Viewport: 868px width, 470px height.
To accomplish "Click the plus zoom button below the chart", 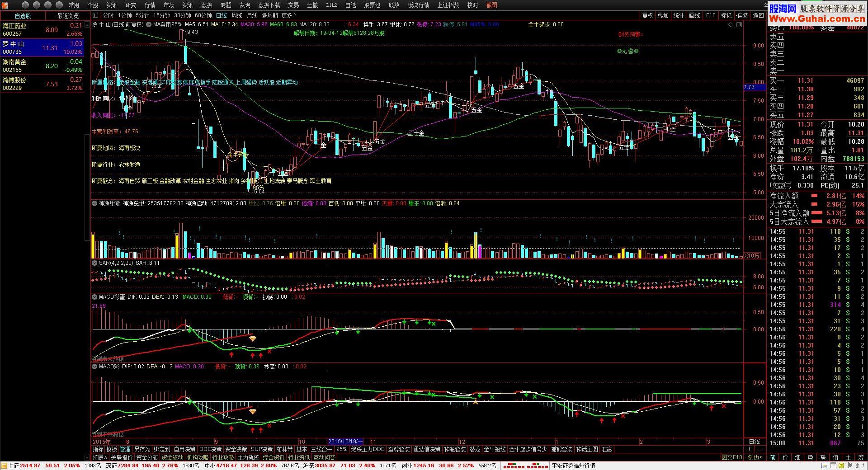I will pyautogui.click(x=749, y=449).
